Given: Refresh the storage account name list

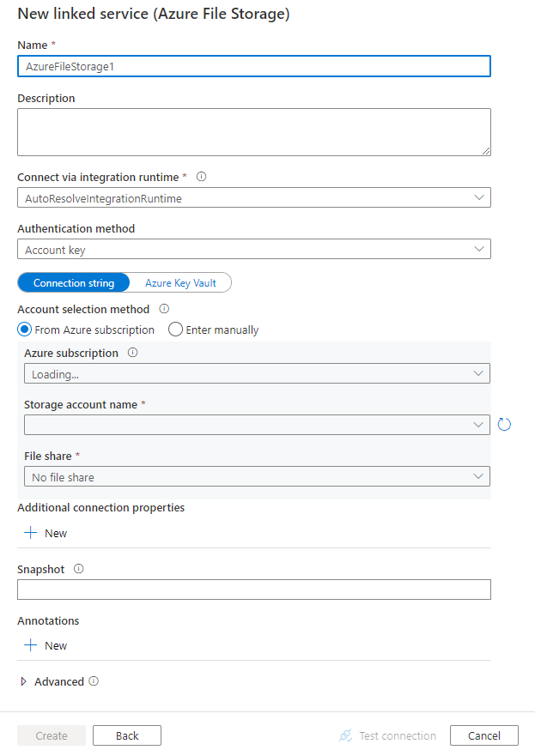Looking at the screenshot, I should [505, 424].
